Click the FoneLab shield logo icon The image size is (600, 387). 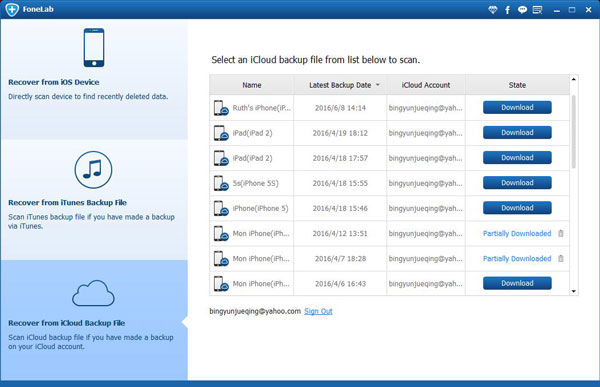(12, 9)
